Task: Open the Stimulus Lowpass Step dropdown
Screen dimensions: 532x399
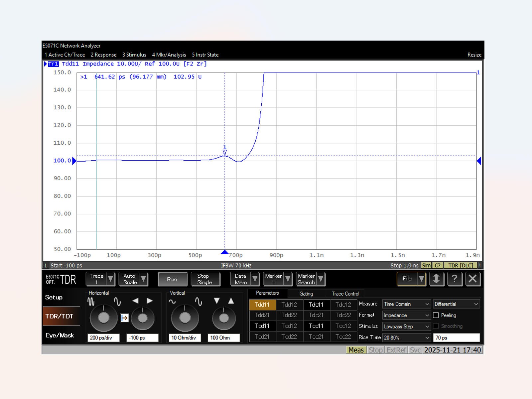Action: coord(407,327)
